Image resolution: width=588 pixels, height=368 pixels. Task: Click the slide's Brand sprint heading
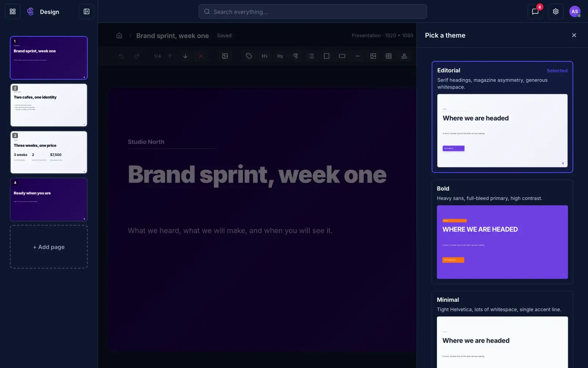pos(257,174)
